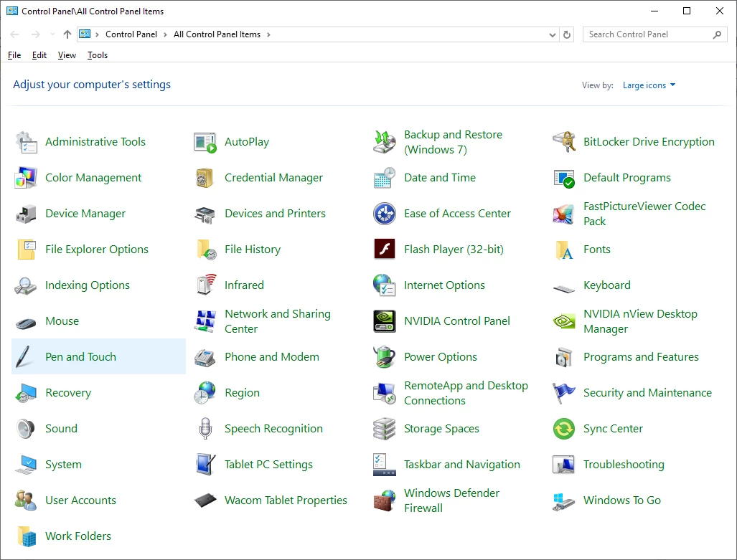Open the recent locations dropdown arrow
Screen dimensions: 737x560
point(52,34)
